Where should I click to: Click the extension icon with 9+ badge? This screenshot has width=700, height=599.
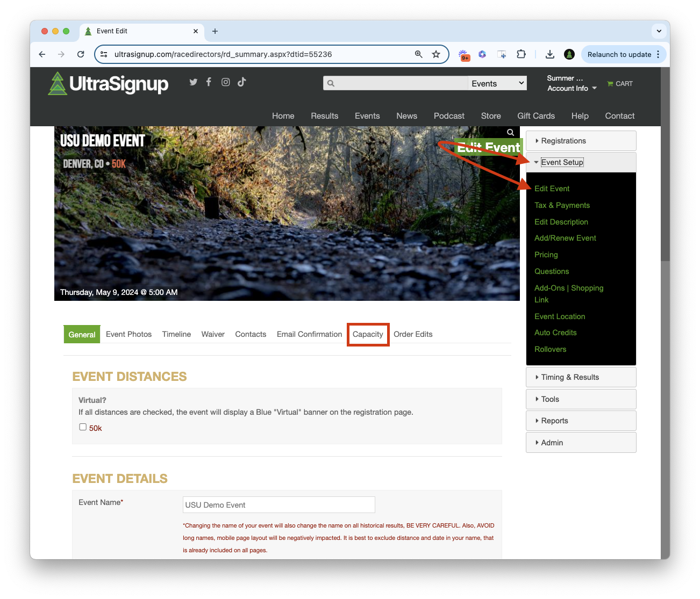(x=463, y=55)
